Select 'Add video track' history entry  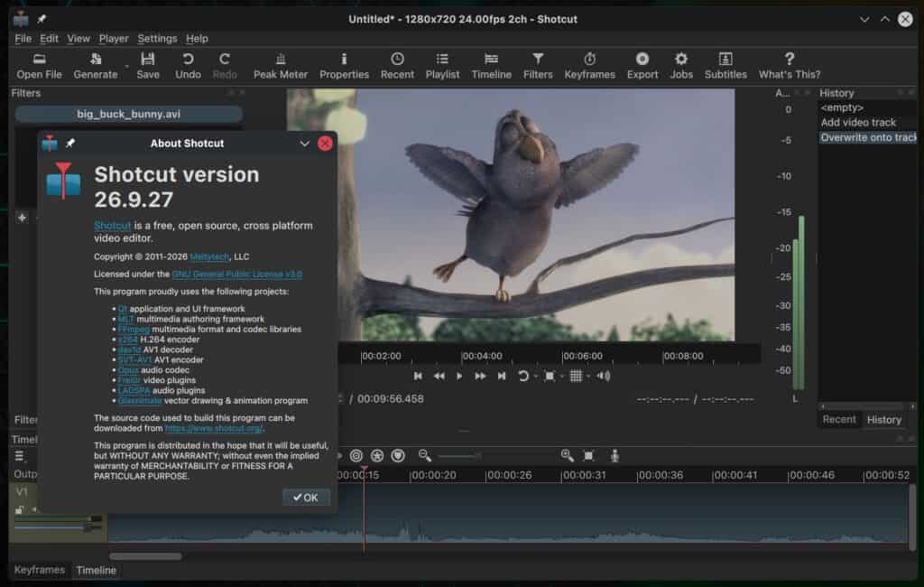(x=858, y=122)
